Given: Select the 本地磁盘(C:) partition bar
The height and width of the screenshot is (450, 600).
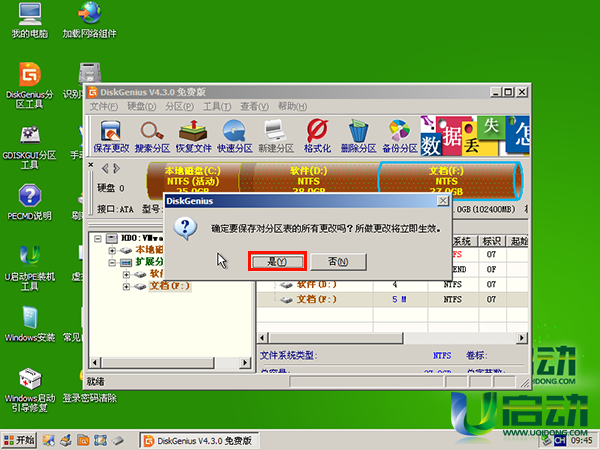Looking at the screenshot, I should coord(193,181).
